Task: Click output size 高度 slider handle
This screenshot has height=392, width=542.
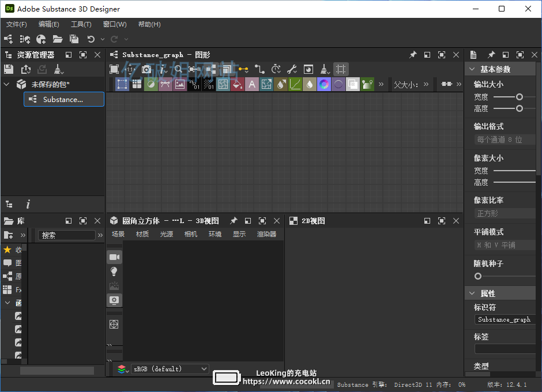Action: (519, 108)
